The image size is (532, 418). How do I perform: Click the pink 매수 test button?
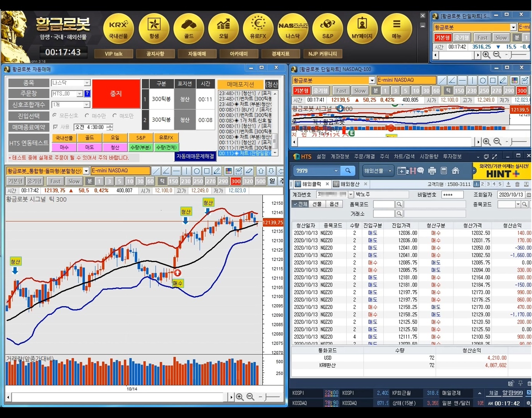coord(64,147)
